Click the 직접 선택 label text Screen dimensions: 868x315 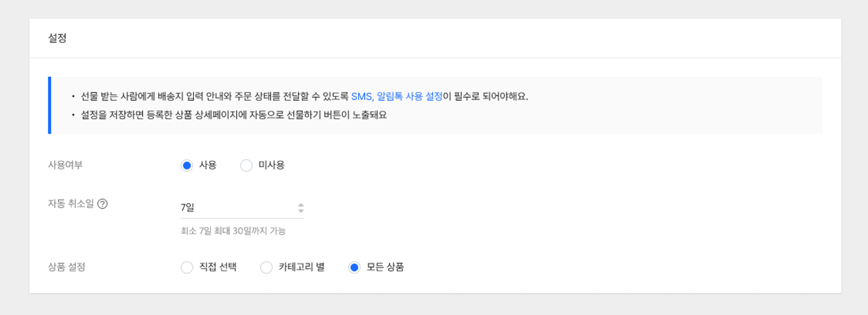point(217,267)
